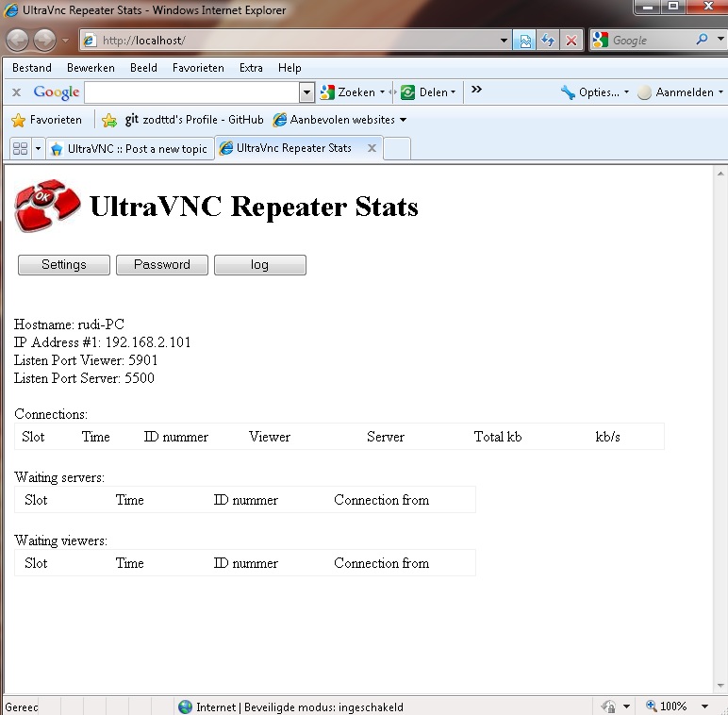
Task: Click the Password button
Action: [x=162, y=265]
